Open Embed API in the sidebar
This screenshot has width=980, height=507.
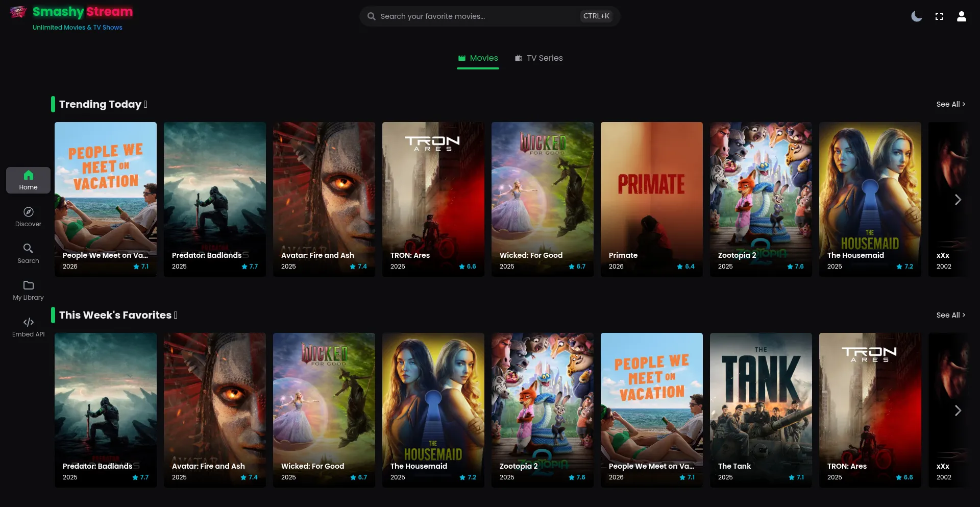(x=29, y=327)
